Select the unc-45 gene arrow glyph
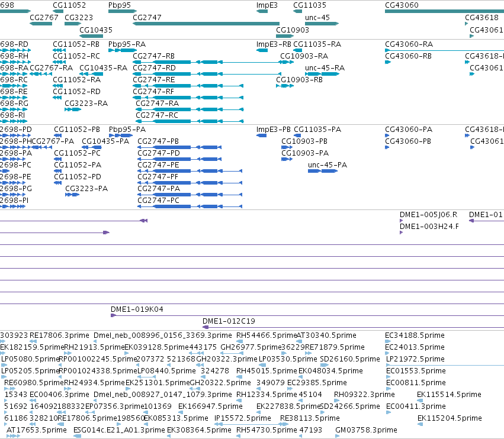Viewport: 504px width, 439px height. (x=322, y=24)
